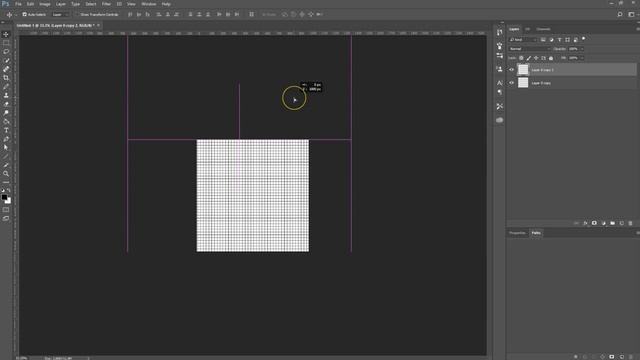This screenshot has height=360, width=640.
Task: Click zoom percentage field in status bar
Action: coord(22,358)
